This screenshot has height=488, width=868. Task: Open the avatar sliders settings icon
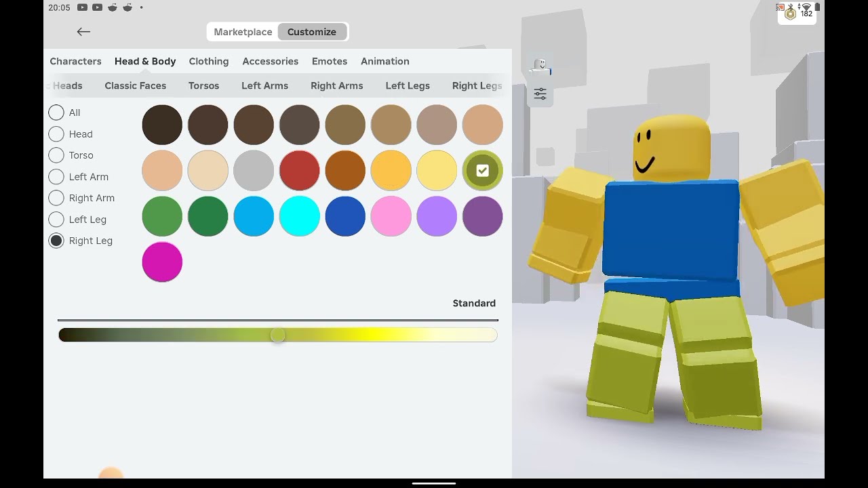pyautogui.click(x=540, y=94)
